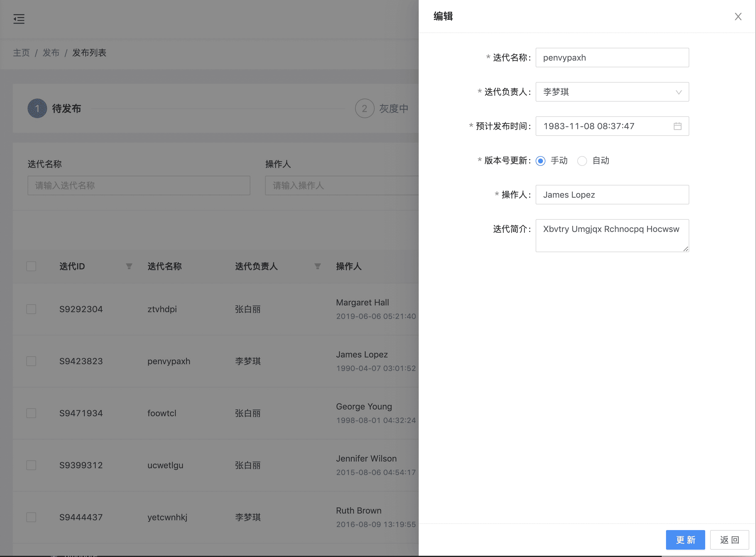This screenshot has height=557, width=756.
Task: Click filter icon on 迭代ID column
Action: click(x=129, y=266)
